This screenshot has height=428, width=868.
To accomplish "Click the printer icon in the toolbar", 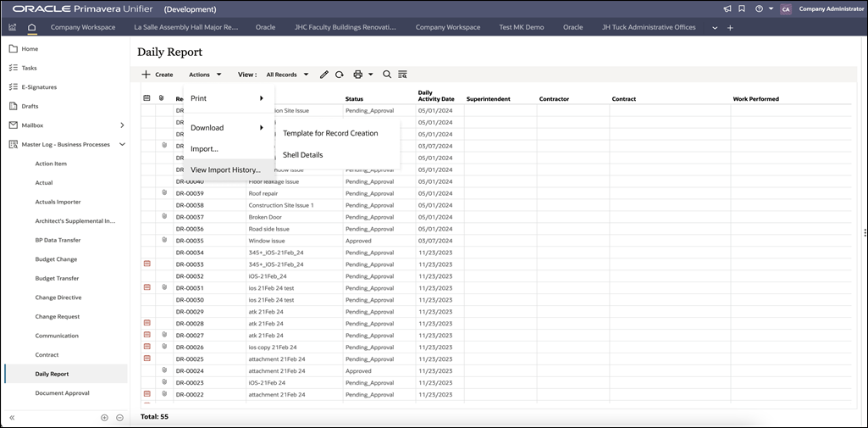I will click(x=357, y=75).
